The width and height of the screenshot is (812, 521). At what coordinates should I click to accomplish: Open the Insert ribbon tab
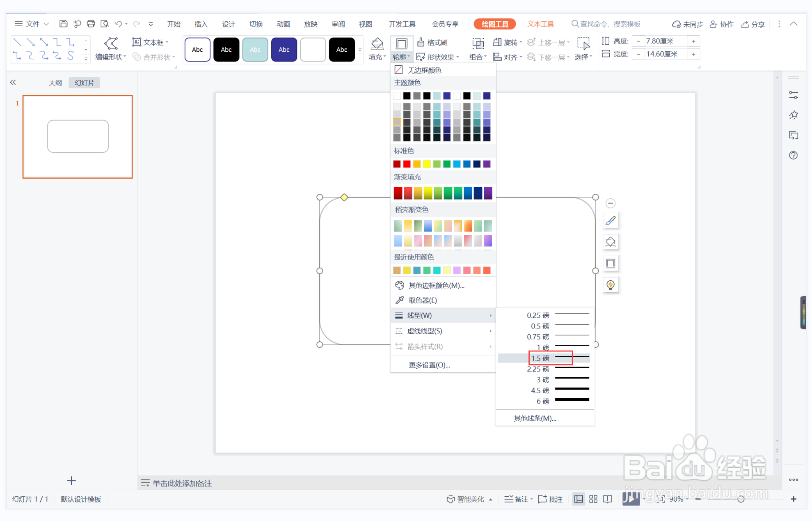tap(201, 24)
